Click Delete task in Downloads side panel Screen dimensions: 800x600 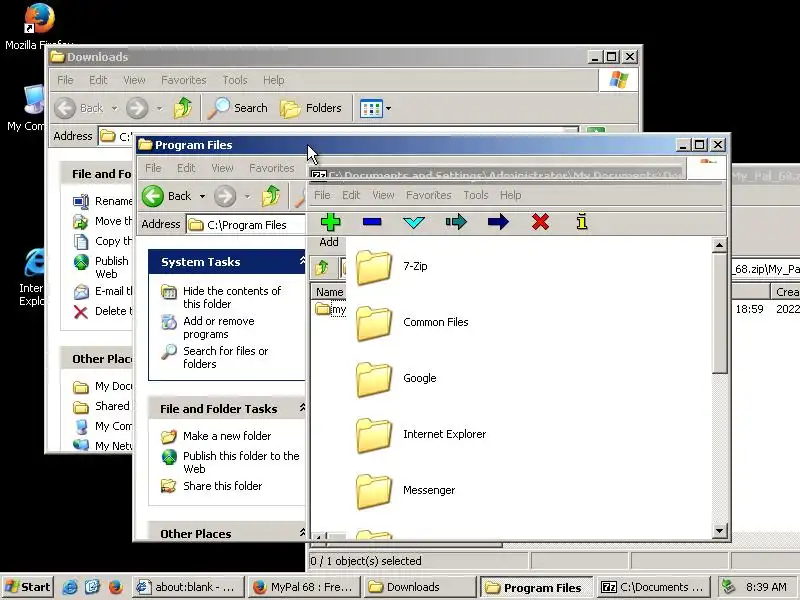pyautogui.click(x=103, y=311)
